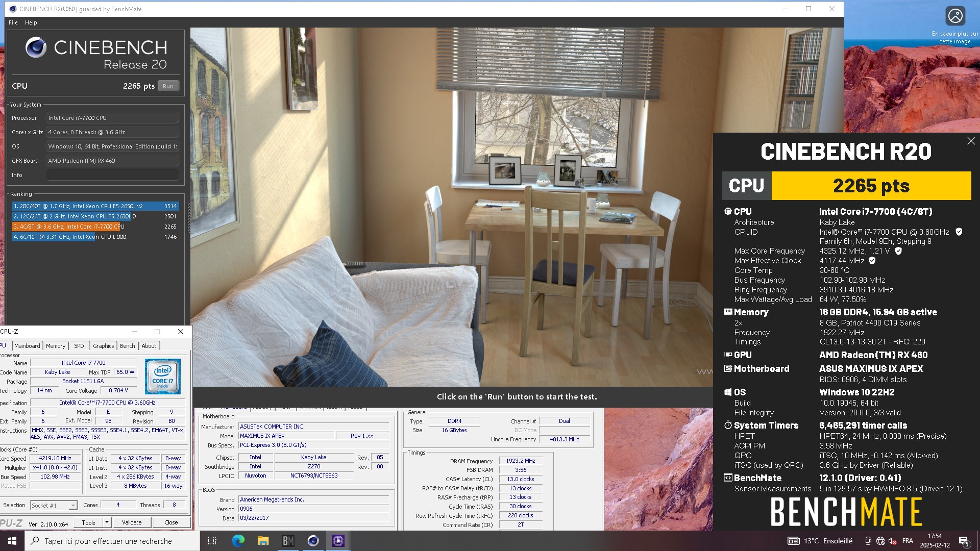Open the File menu in Cinebench
Screen dimensions: 980x551
click(13, 22)
